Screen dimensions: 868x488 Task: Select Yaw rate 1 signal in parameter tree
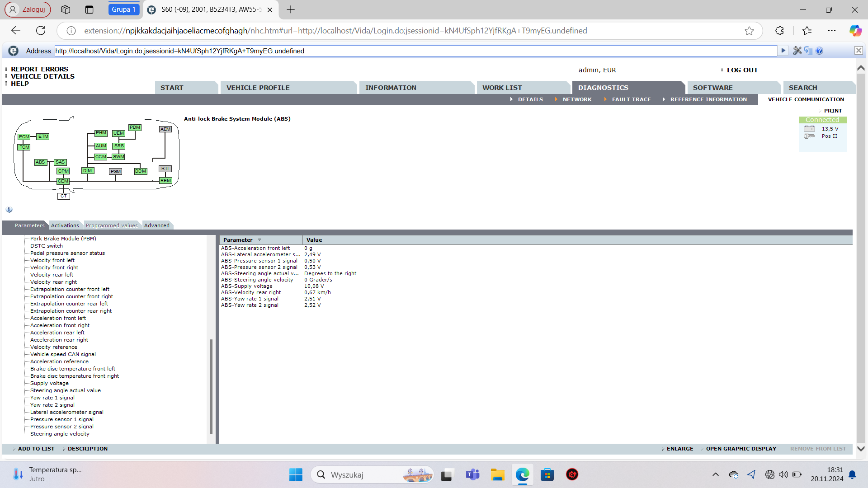click(x=52, y=398)
